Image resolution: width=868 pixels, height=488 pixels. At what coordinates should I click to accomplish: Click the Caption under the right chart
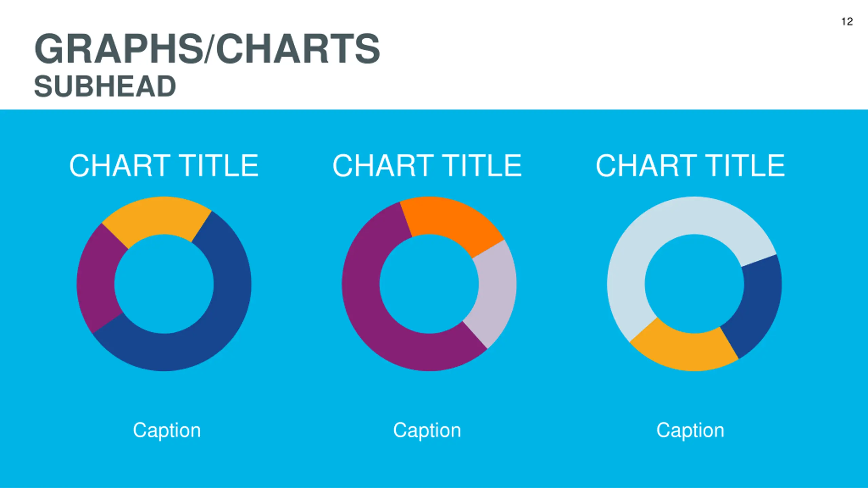point(690,430)
